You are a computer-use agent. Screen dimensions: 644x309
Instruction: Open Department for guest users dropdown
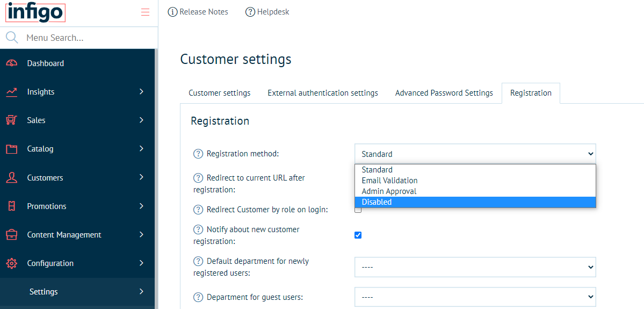(x=475, y=297)
